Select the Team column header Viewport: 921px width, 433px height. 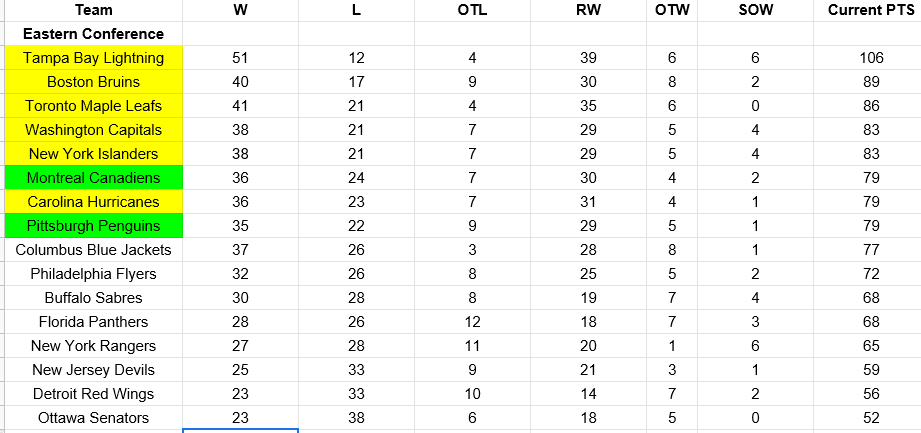[94, 10]
